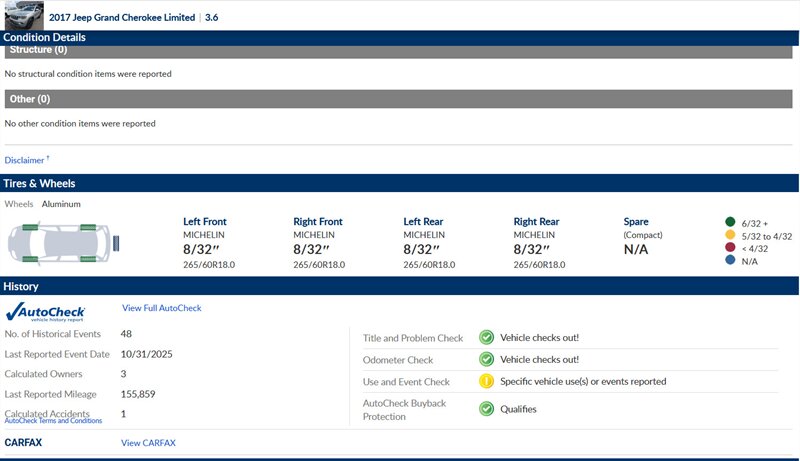Click the Condition Details header
Image resolution: width=800 pixels, height=461 pixels.
[x=400, y=37]
